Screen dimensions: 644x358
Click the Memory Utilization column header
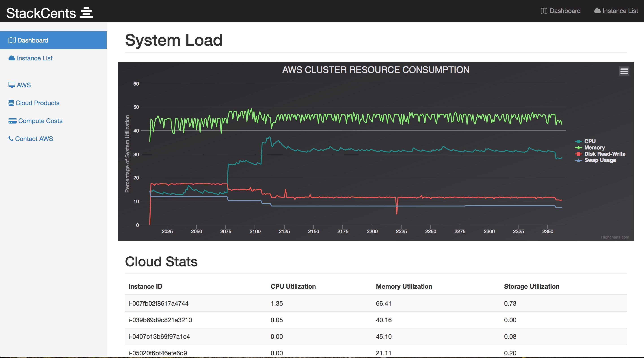pyautogui.click(x=404, y=286)
